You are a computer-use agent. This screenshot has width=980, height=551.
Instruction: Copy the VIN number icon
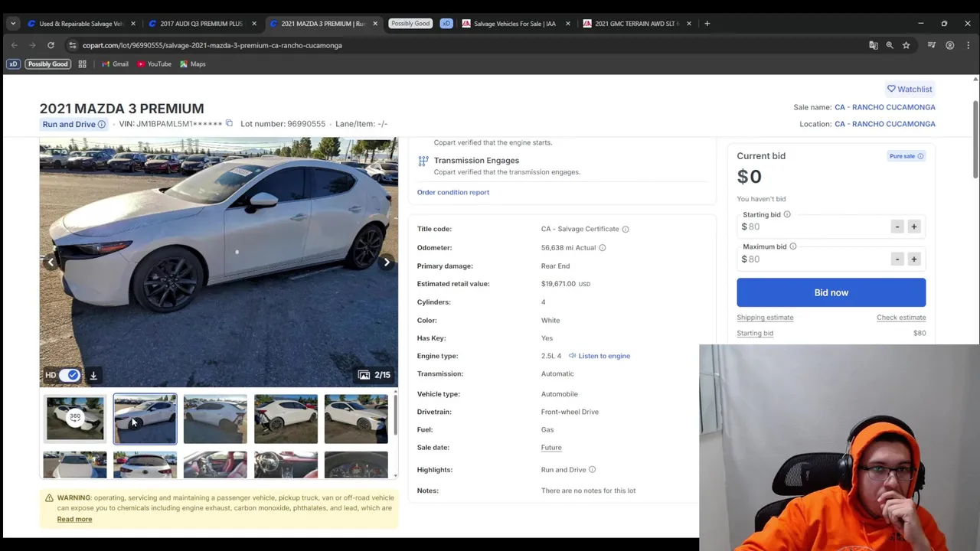coord(229,123)
